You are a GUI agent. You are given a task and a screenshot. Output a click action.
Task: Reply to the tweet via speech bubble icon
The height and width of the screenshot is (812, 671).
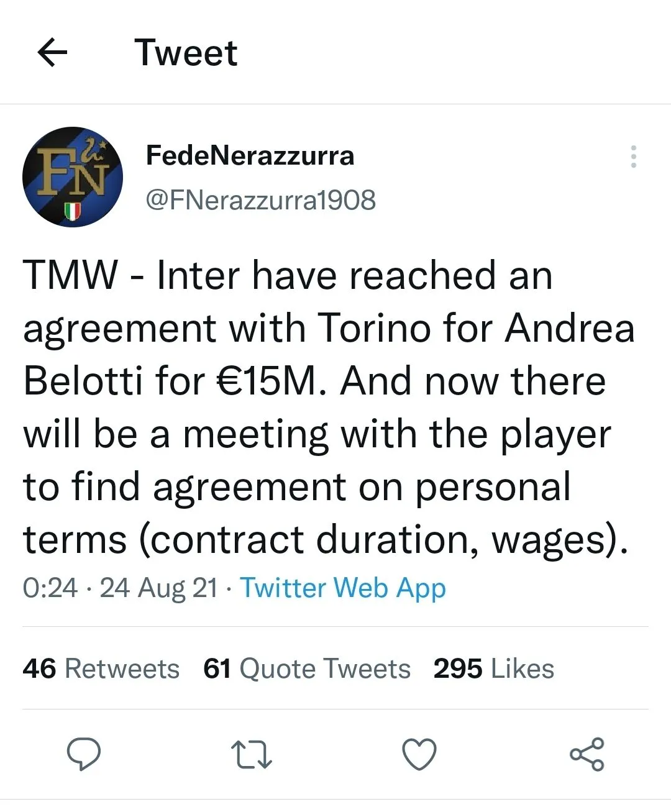[x=84, y=754]
